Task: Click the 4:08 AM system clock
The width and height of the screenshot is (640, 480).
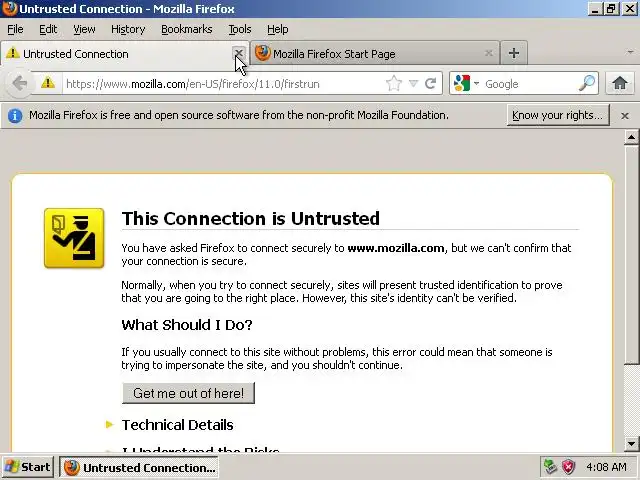Action: (606, 467)
